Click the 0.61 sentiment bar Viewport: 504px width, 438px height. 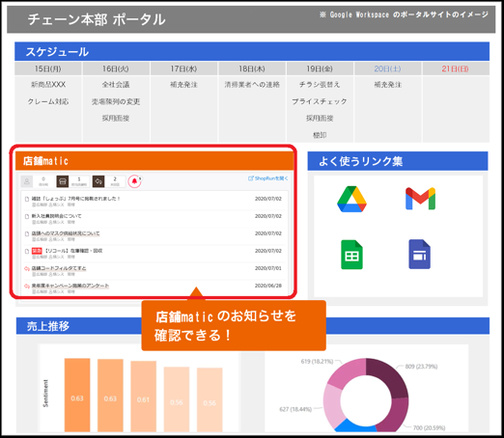tap(143, 397)
